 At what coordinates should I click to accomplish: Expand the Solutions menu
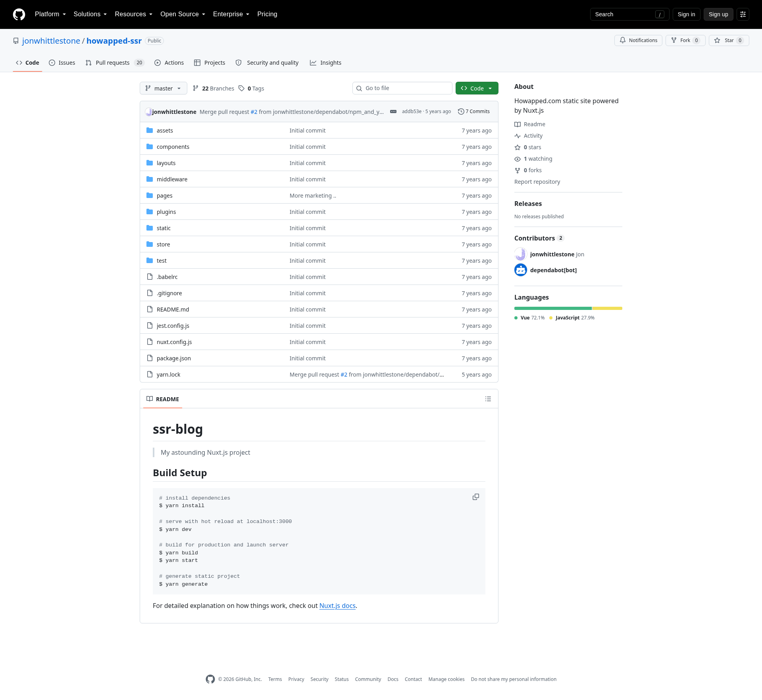(x=90, y=14)
